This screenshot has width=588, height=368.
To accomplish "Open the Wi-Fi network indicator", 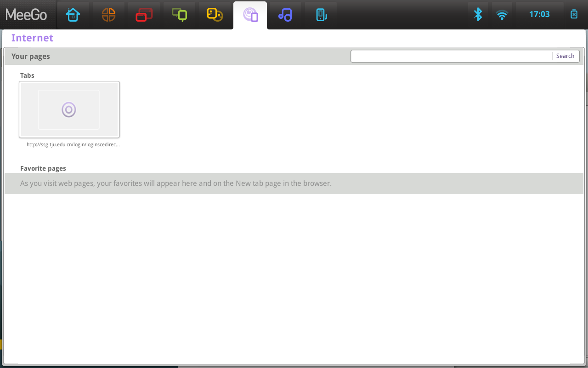I will tap(502, 15).
